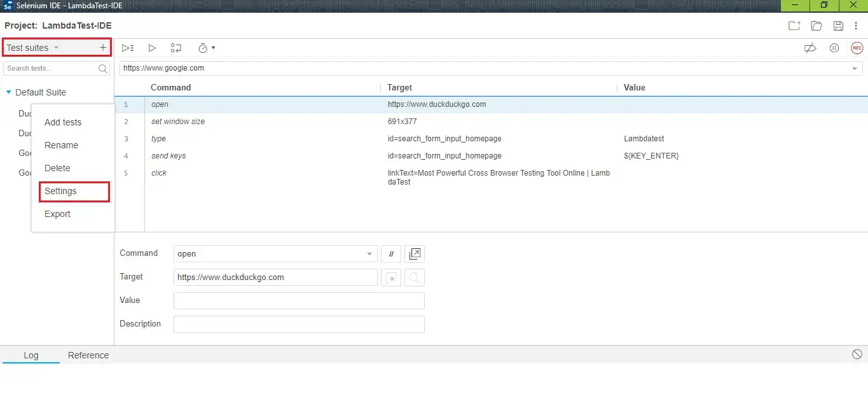Viewport: 868px width, 408px height.
Task: Create a new project
Action: (794, 26)
